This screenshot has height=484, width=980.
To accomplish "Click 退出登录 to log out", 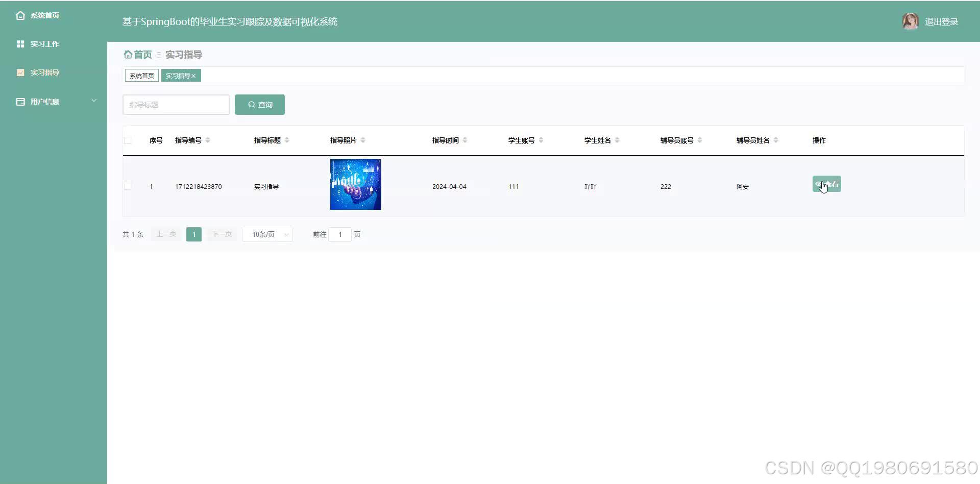I will [942, 21].
